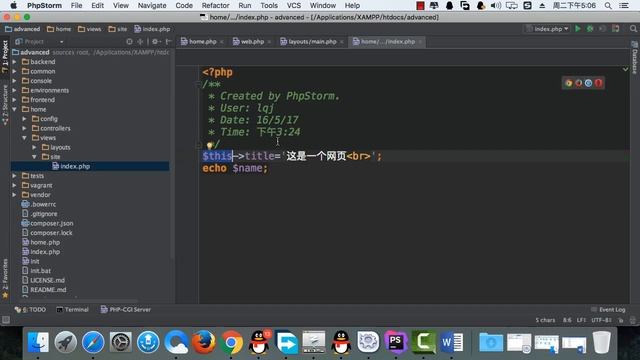Open the TODO tool window
This screenshot has height=360, width=640.
point(30,310)
